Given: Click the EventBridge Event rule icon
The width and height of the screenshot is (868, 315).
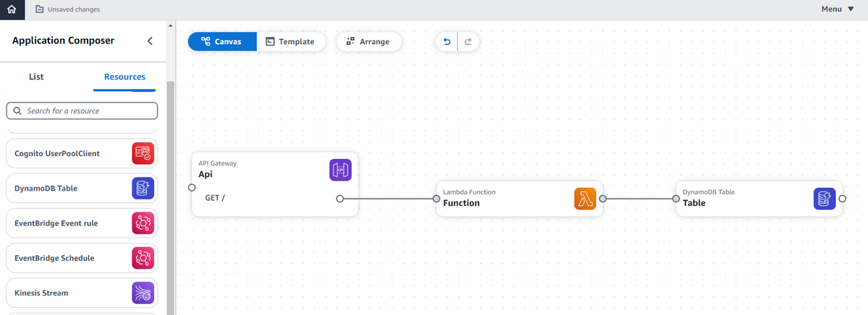Looking at the screenshot, I should (143, 223).
